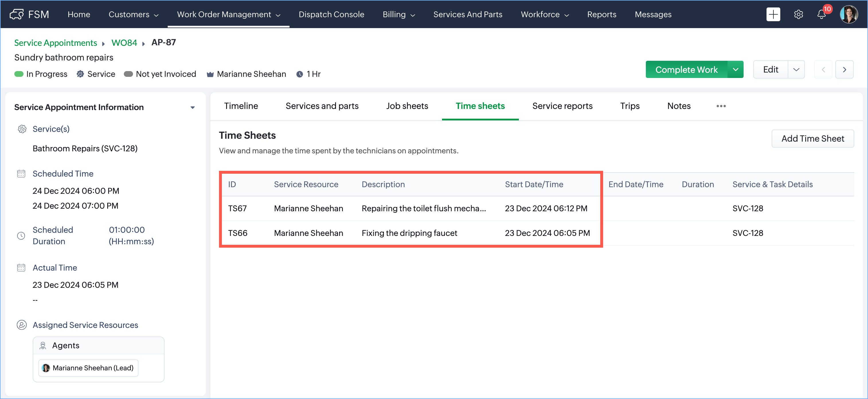Click the Scheduled Time calendar icon
Screen dimensions: 868x399
click(21, 173)
